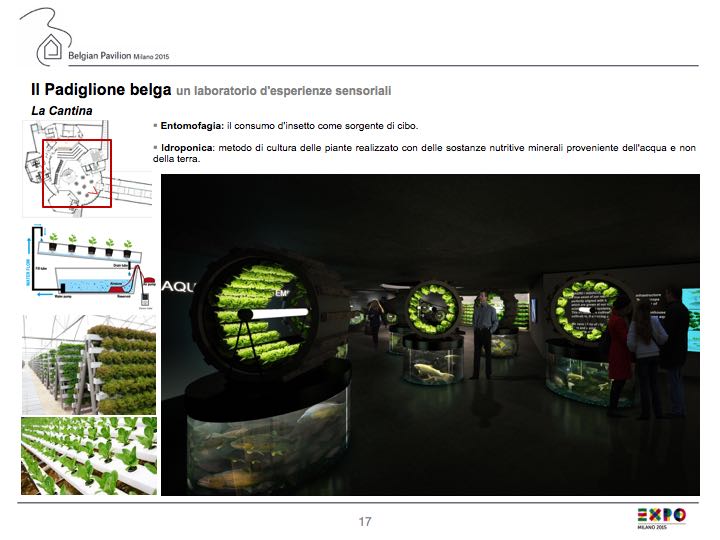Viewport: 720px width, 540px height.
Task: Click the red highlighted area on floor plan
Action: tap(76, 172)
